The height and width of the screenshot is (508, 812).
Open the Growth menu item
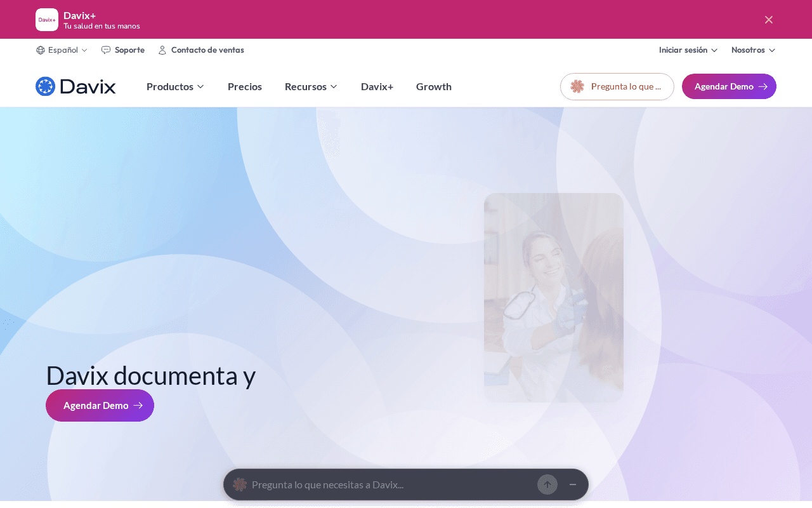(x=434, y=86)
